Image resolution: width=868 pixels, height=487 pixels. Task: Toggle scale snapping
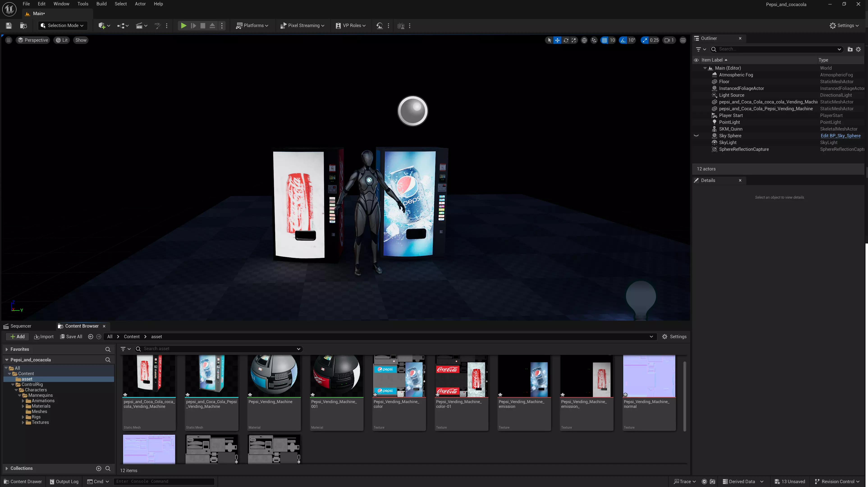(x=645, y=40)
